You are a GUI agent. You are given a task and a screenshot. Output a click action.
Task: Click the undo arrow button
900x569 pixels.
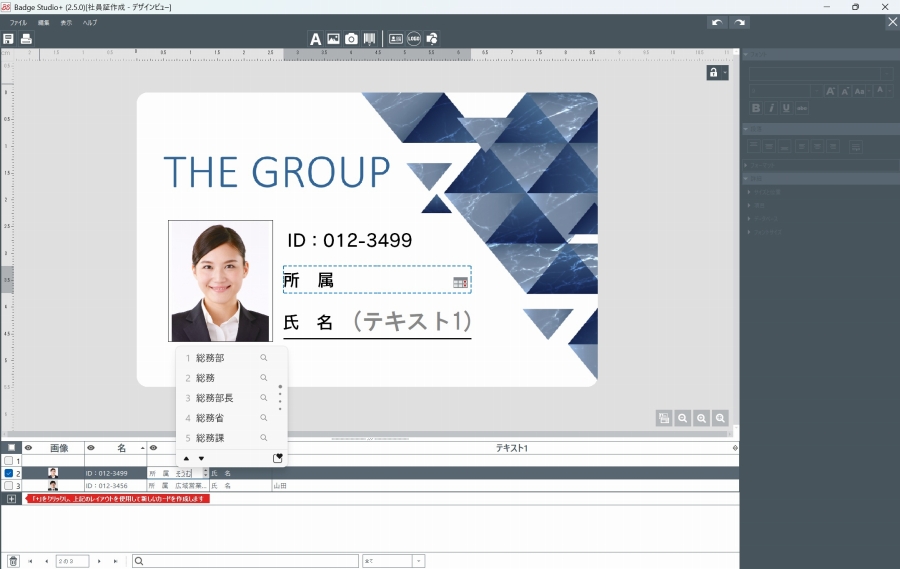(717, 22)
